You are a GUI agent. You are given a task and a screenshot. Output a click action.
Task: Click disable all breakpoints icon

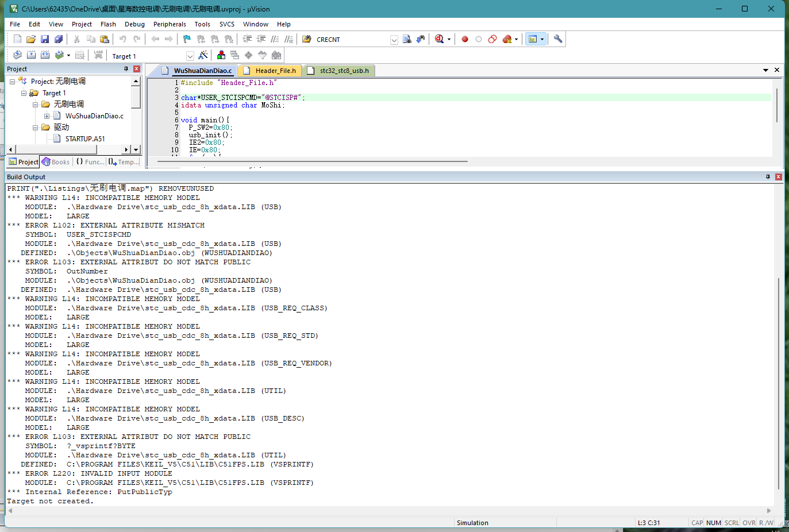492,39
